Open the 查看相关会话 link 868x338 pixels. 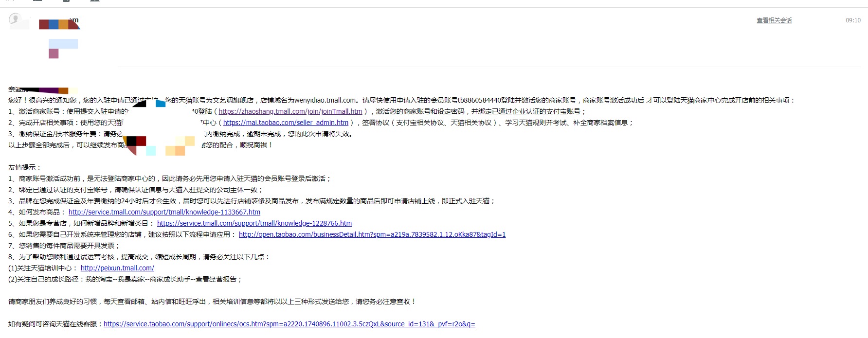pyautogui.click(x=774, y=20)
